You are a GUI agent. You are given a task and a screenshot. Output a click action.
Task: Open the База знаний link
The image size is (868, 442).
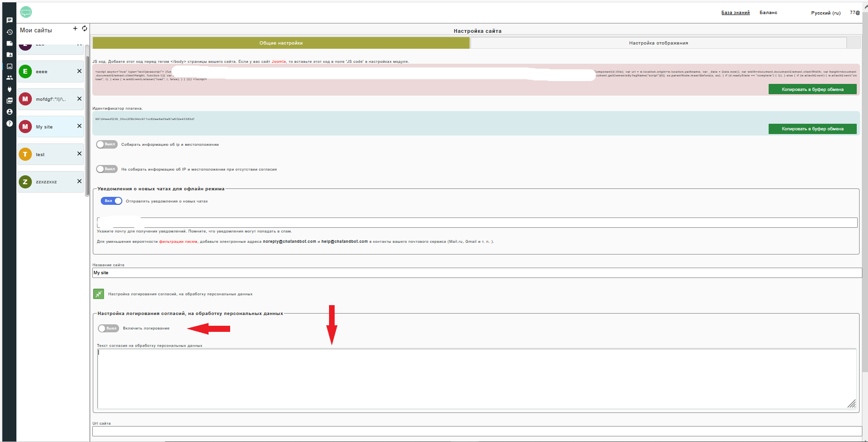(x=735, y=13)
